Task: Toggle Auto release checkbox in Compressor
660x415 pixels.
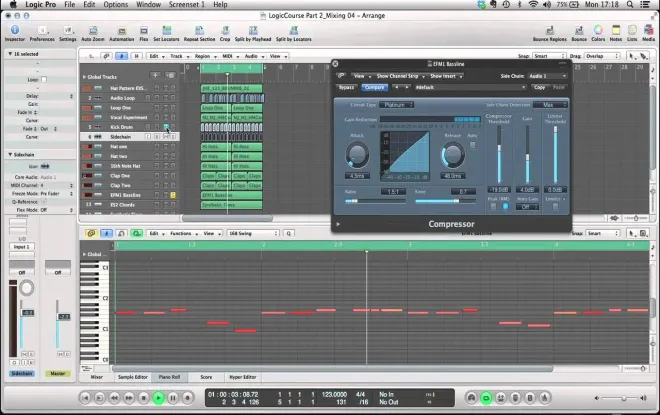Action: [x=472, y=145]
